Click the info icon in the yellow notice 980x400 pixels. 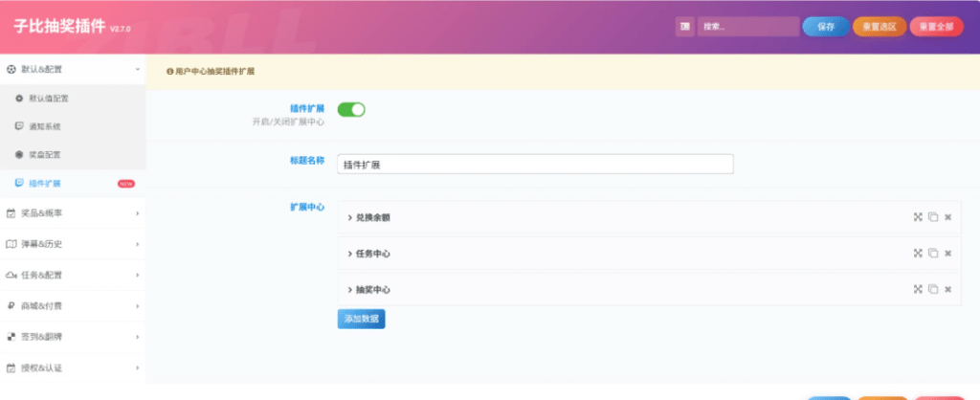tap(169, 72)
